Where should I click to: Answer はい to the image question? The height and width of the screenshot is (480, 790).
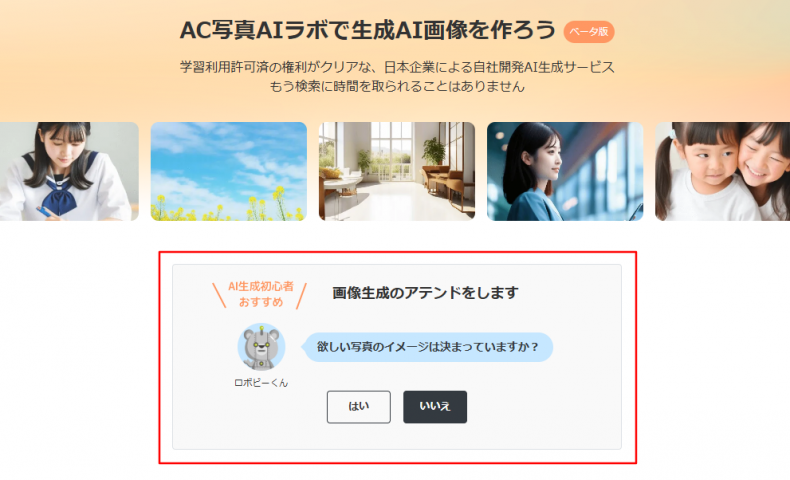[358, 406]
